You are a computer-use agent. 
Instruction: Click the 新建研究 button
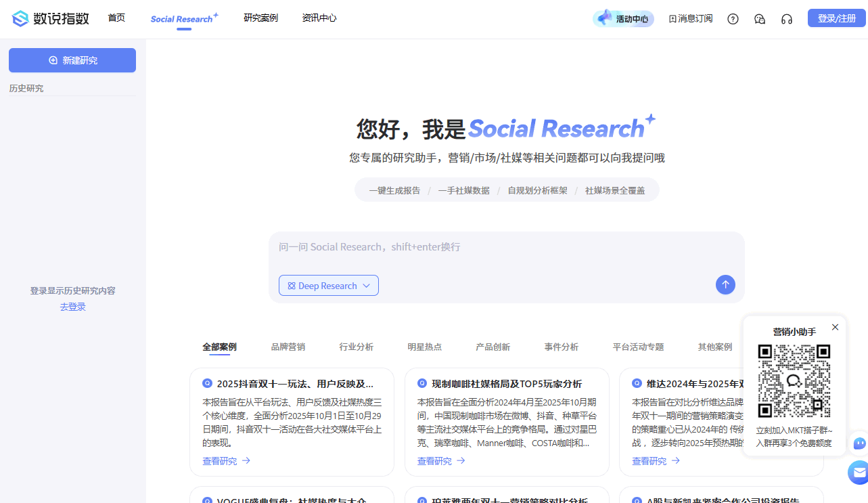pos(72,60)
